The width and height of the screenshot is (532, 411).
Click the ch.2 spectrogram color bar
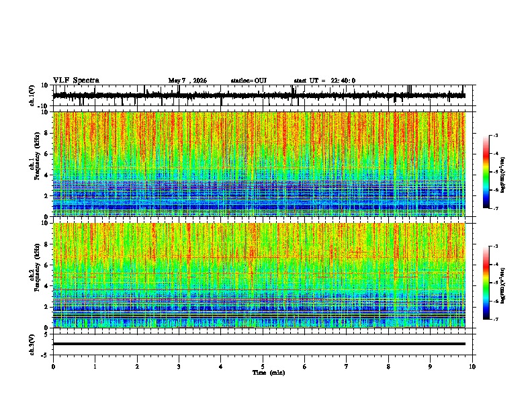coord(486,283)
